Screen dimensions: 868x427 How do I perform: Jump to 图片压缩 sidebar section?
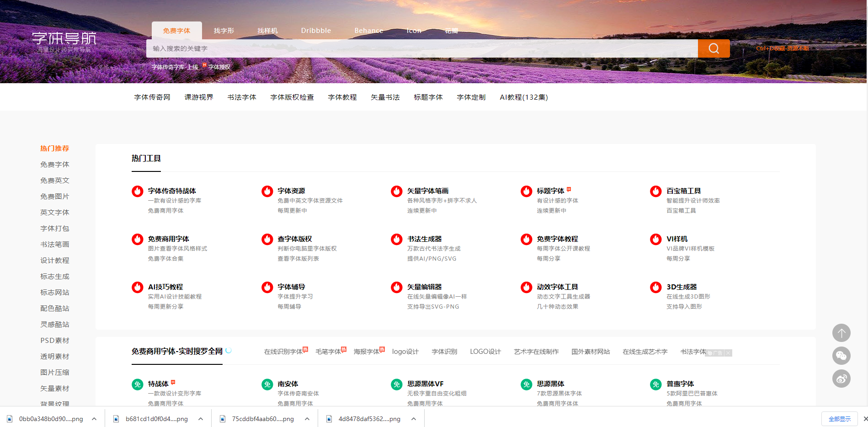(x=55, y=373)
